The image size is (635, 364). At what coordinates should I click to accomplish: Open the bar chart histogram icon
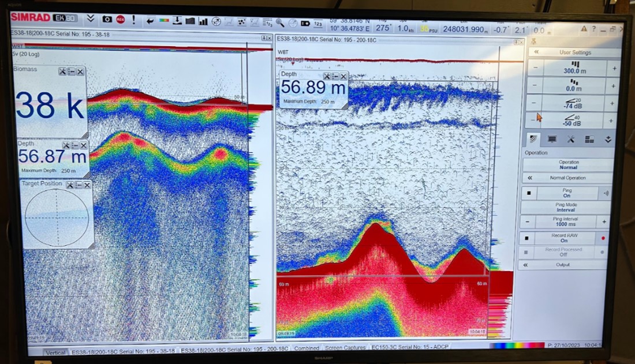pyautogui.click(x=203, y=21)
